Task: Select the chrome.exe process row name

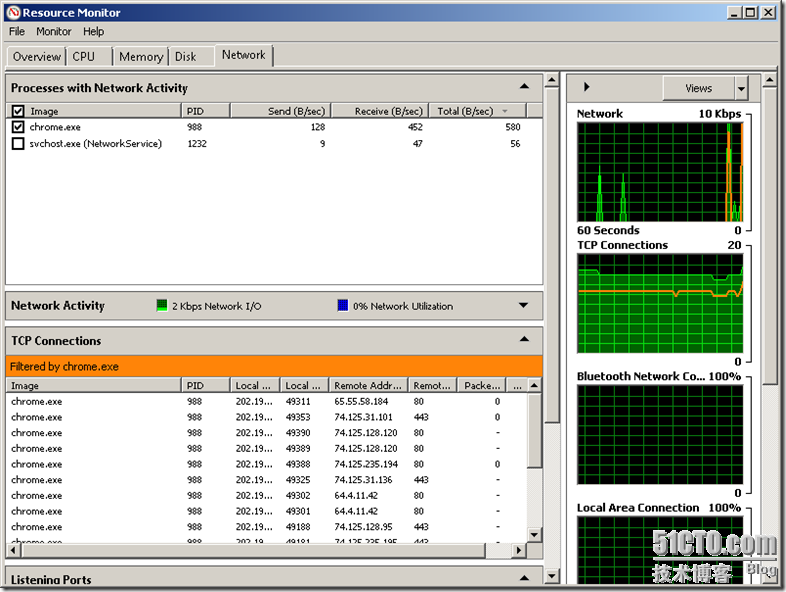Action: point(55,127)
